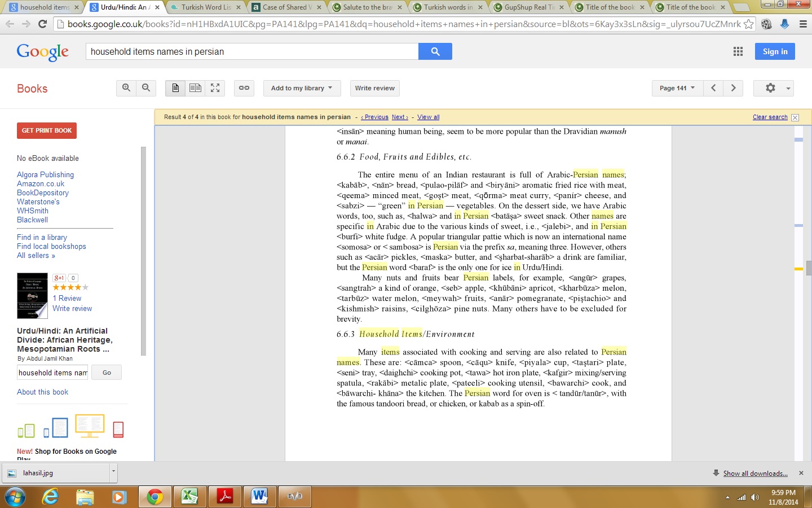Open the Page 141 dropdown
This screenshot has width=812, height=508.
pos(677,88)
